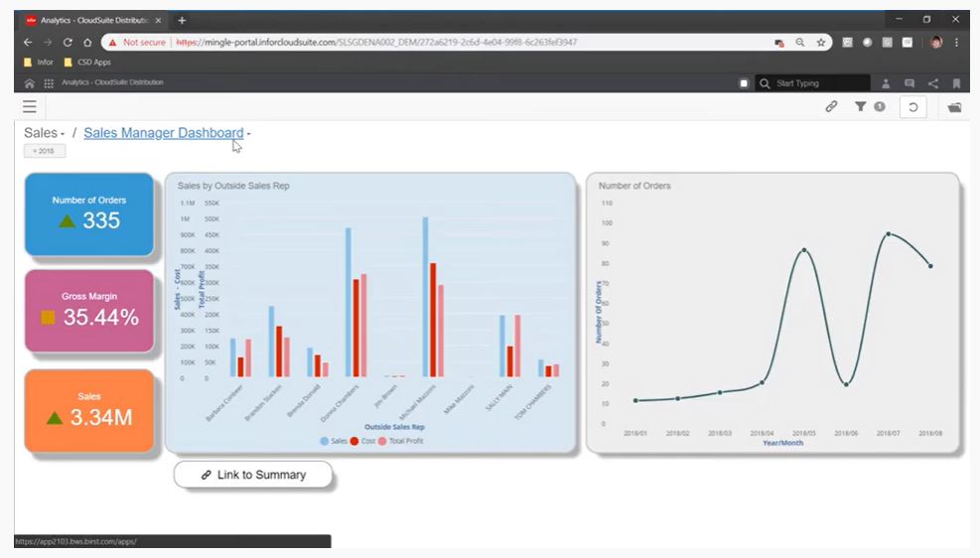The image size is (980, 558).
Task: Open the user profile icon in header
Action: click(886, 83)
